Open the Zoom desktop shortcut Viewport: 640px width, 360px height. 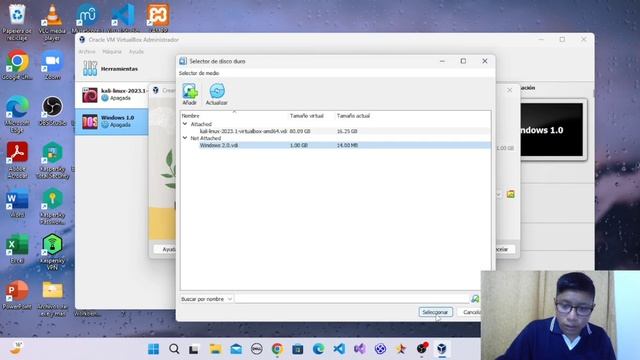pyautogui.click(x=52, y=64)
